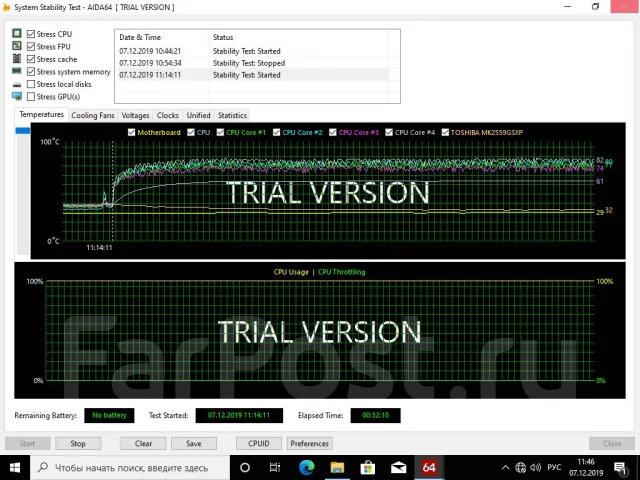The height and width of the screenshot is (480, 640).
Task: Click the Stop button
Action: tap(78, 443)
